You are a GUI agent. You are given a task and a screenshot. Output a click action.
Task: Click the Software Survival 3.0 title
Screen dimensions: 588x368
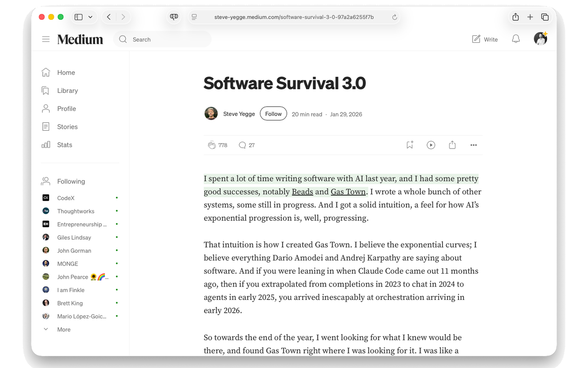point(285,83)
